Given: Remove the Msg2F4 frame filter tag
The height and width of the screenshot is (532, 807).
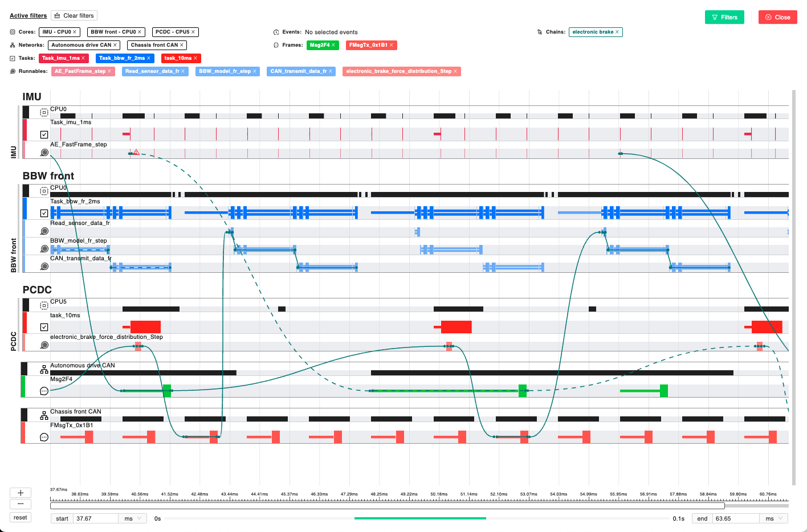Looking at the screenshot, I should [333, 45].
